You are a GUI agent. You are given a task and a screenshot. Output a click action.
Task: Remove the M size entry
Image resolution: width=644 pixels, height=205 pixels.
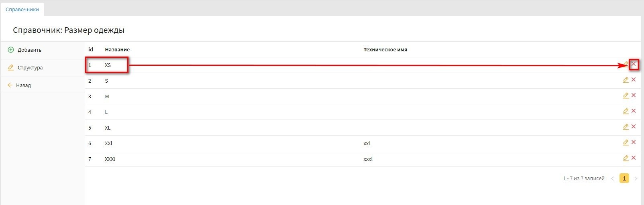[634, 95]
